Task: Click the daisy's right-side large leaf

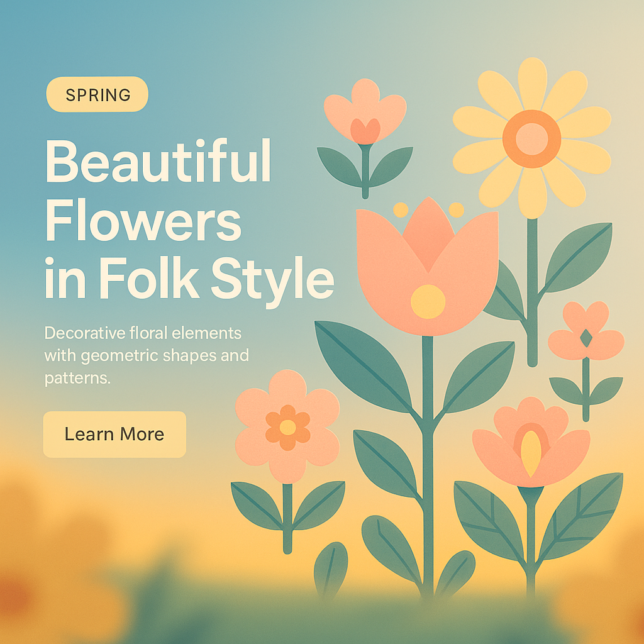Action: point(579,257)
